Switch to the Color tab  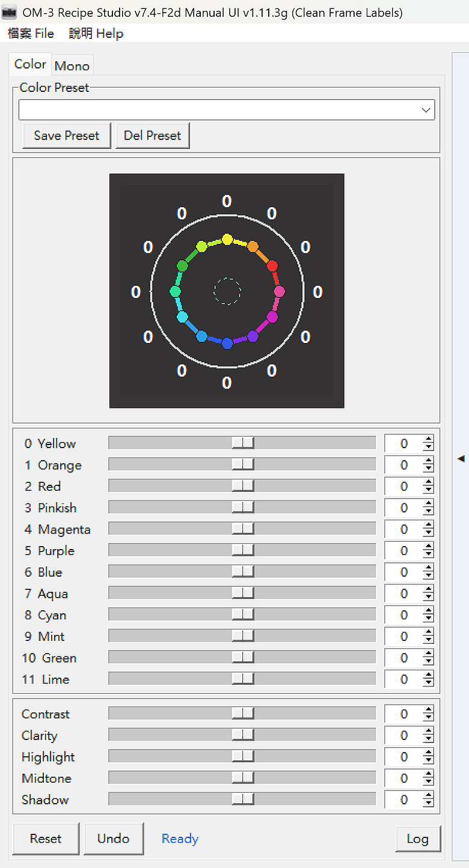(x=30, y=64)
